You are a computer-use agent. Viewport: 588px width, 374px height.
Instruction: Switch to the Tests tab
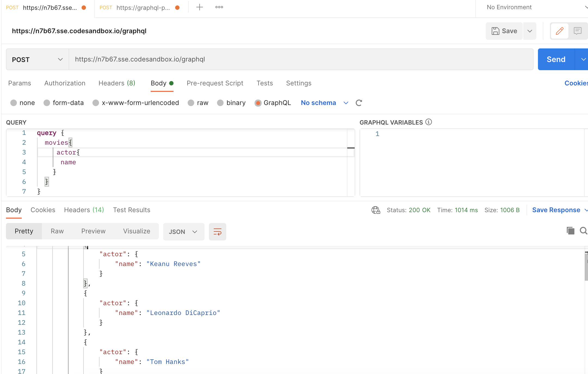(264, 83)
